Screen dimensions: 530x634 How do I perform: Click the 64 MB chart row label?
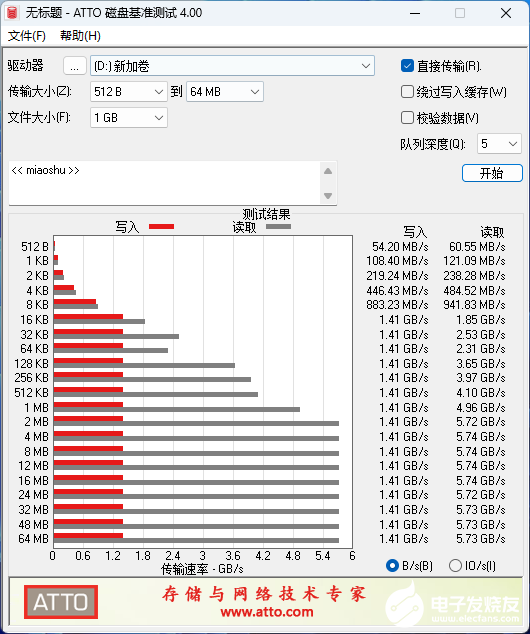[34, 539]
